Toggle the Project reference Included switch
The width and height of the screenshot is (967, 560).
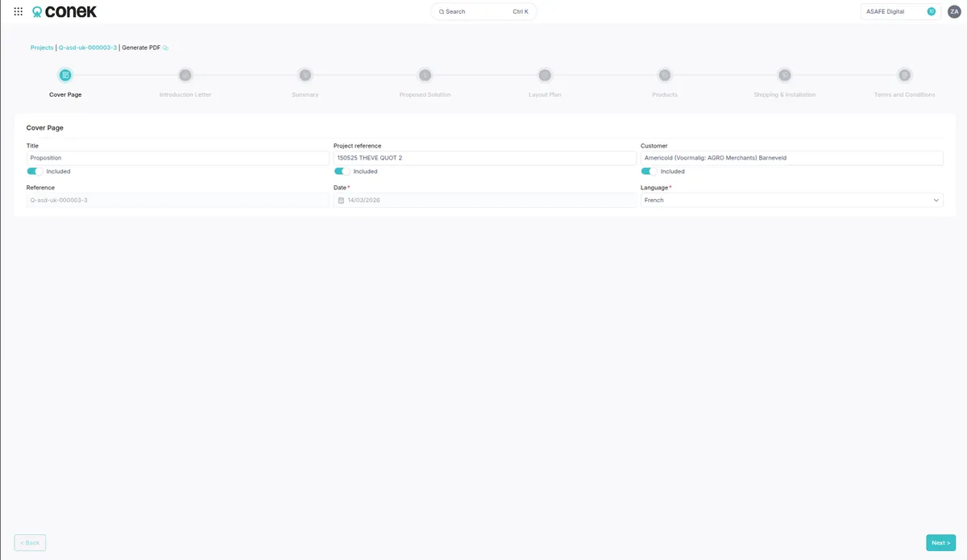coord(342,172)
